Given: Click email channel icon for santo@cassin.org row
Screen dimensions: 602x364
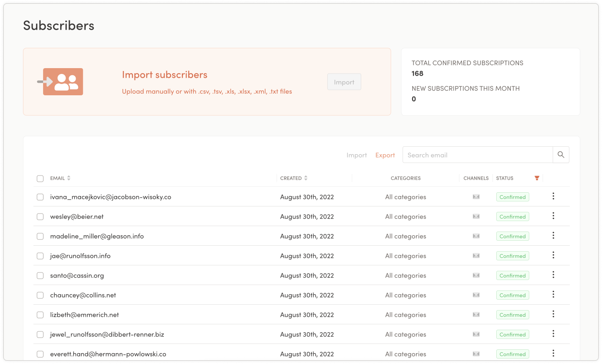Looking at the screenshot, I should click(476, 275).
